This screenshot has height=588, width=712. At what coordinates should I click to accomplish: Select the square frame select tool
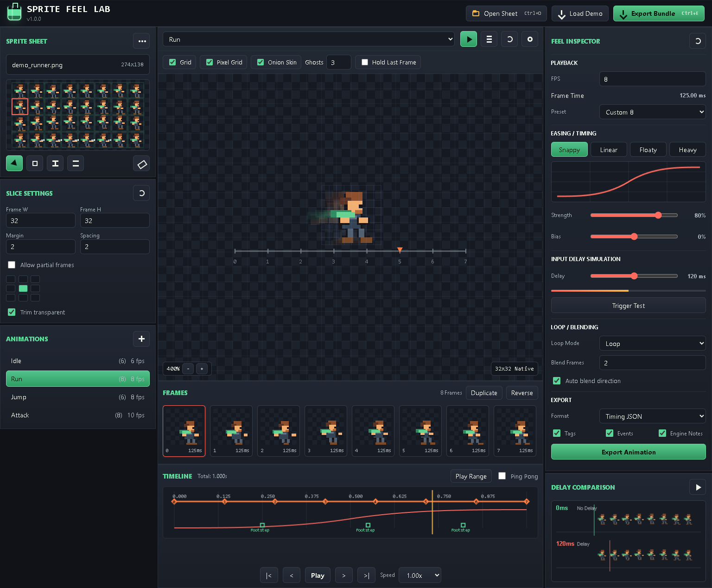pyautogui.click(x=35, y=163)
